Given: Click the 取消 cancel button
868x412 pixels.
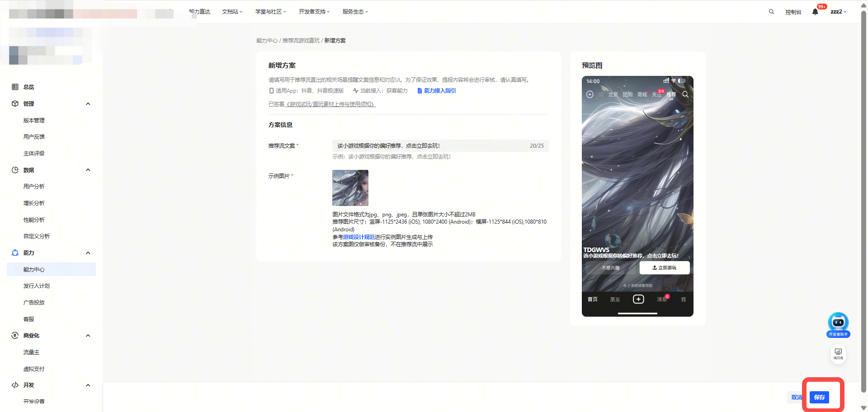Looking at the screenshot, I should click(x=796, y=398).
